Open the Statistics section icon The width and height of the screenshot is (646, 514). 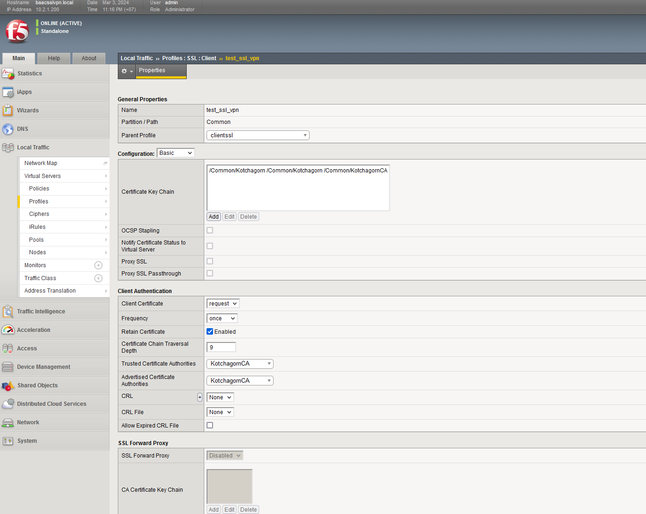tap(8, 74)
